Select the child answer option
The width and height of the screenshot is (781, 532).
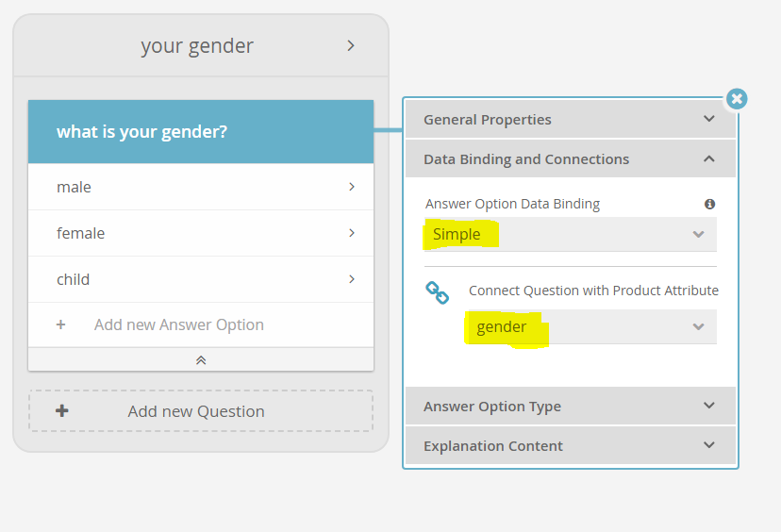pos(201,279)
